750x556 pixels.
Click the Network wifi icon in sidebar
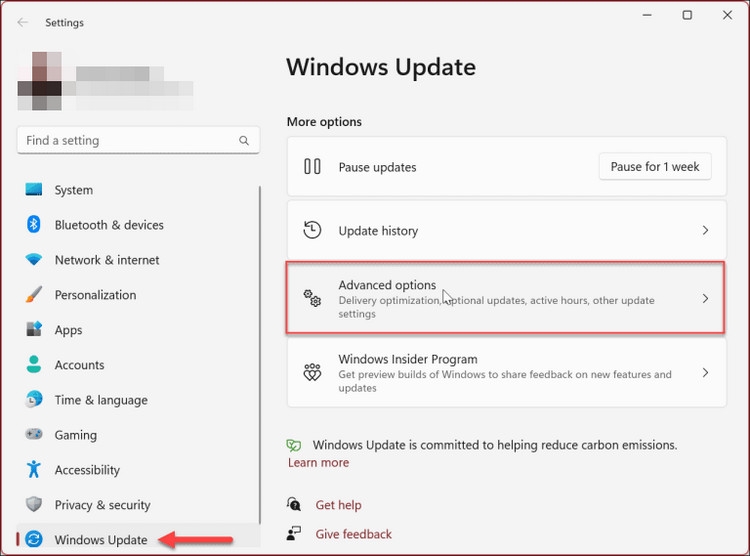(33, 259)
